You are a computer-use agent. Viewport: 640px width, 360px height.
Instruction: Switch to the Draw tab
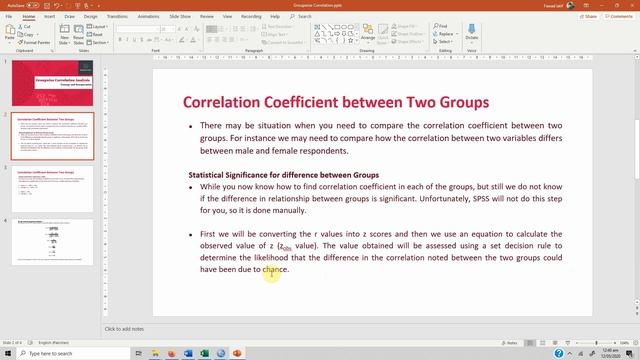click(69, 17)
